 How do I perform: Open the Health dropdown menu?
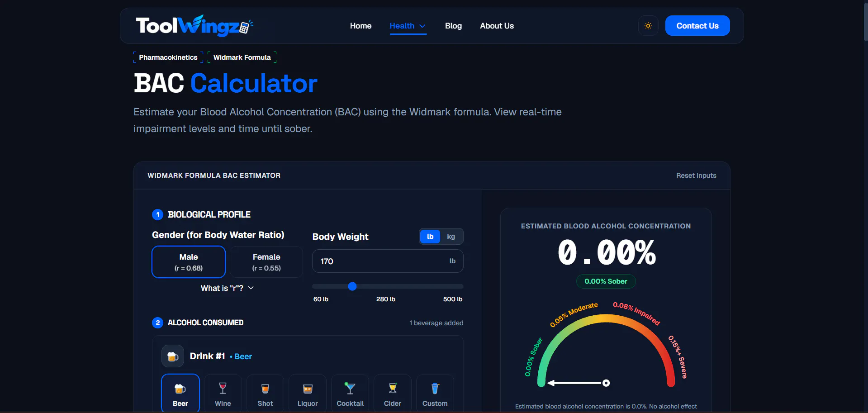408,26
